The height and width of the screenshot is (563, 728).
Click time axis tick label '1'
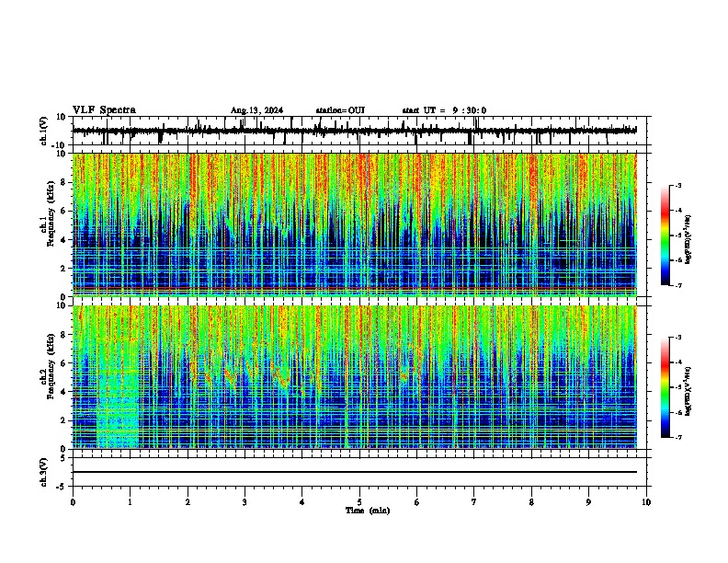(x=130, y=502)
